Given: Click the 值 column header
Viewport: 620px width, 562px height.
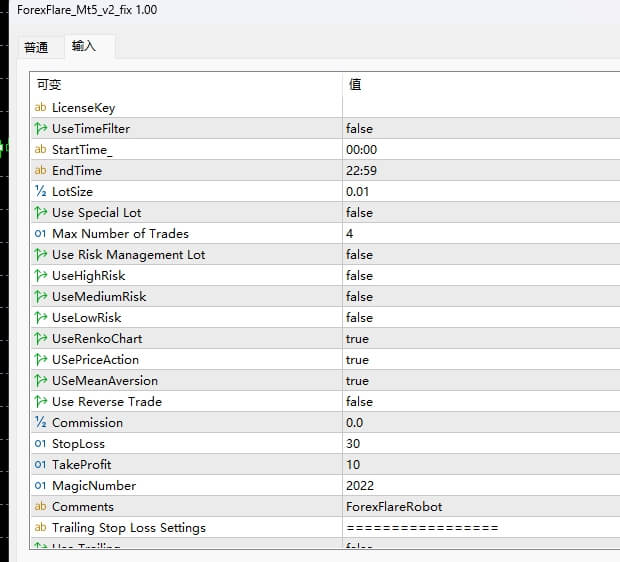Looking at the screenshot, I should (355, 85).
